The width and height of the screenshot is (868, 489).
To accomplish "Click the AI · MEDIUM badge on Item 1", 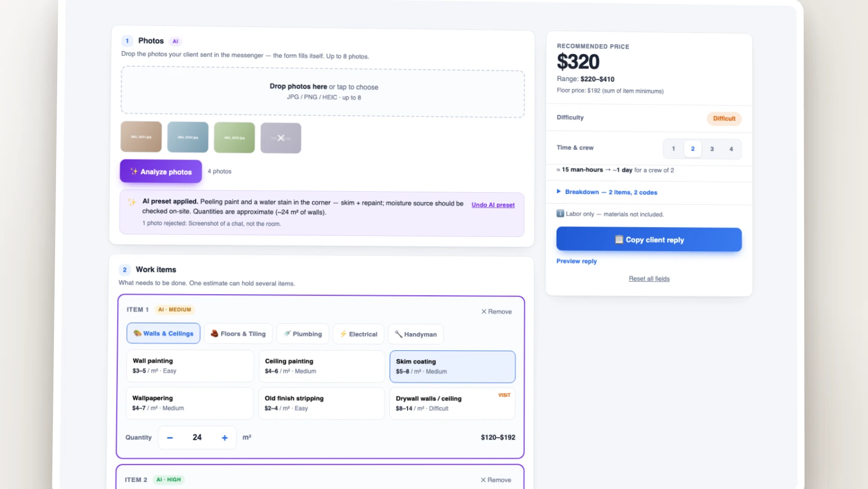I will [174, 310].
